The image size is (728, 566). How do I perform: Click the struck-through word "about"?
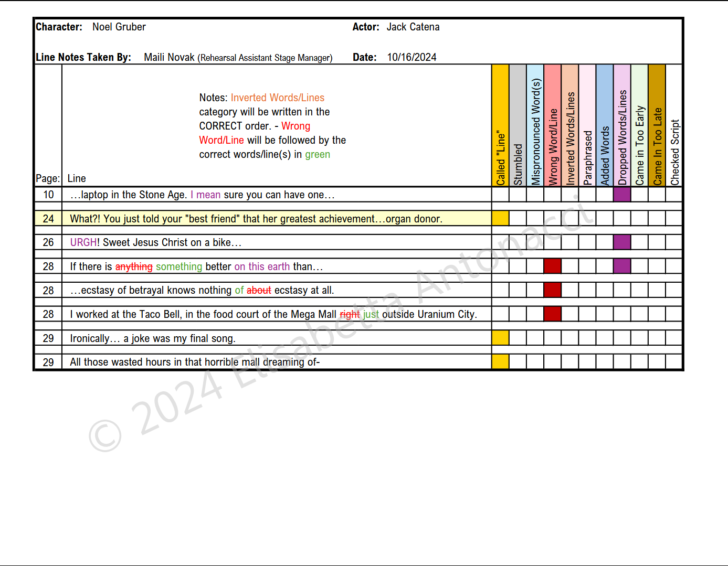coord(259,290)
